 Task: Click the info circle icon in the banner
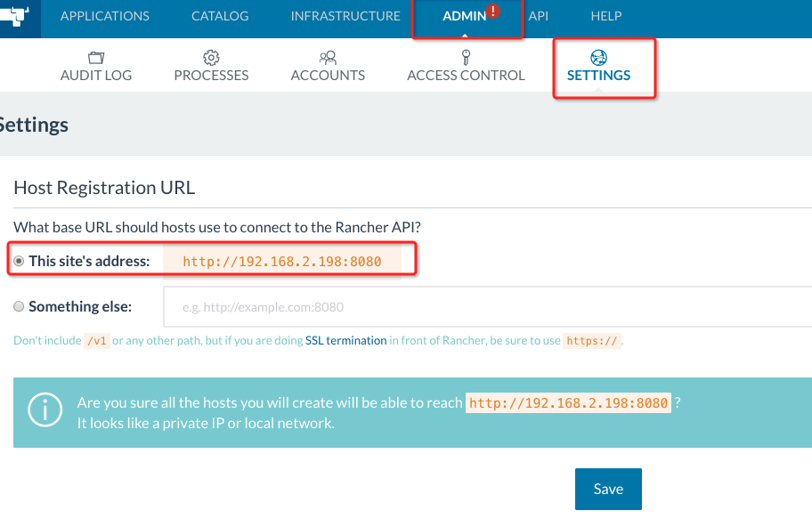coord(45,410)
